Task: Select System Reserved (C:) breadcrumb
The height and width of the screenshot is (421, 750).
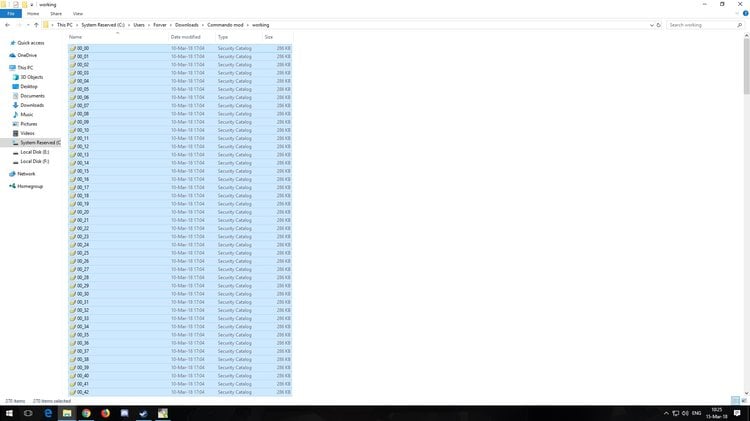Action: coord(103,25)
